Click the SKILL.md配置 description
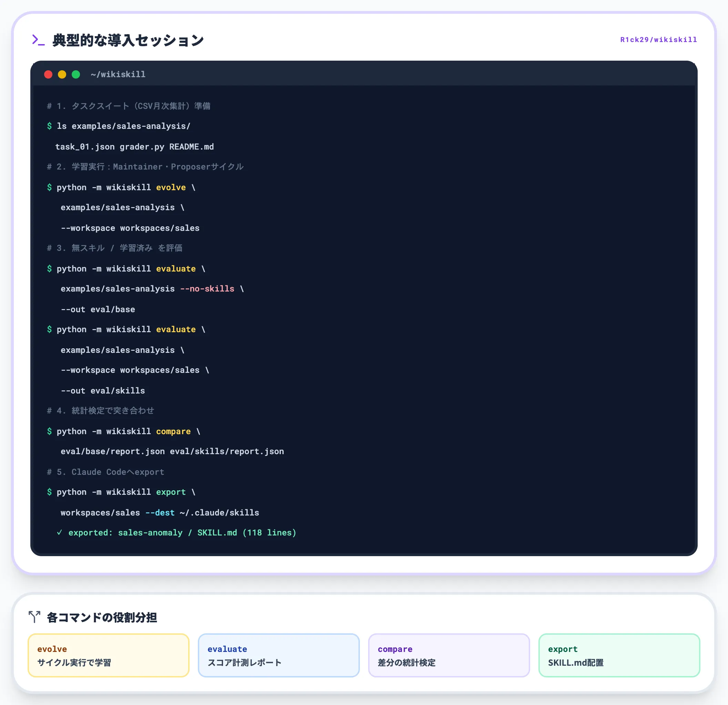This screenshot has width=728, height=705. click(576, 663)
